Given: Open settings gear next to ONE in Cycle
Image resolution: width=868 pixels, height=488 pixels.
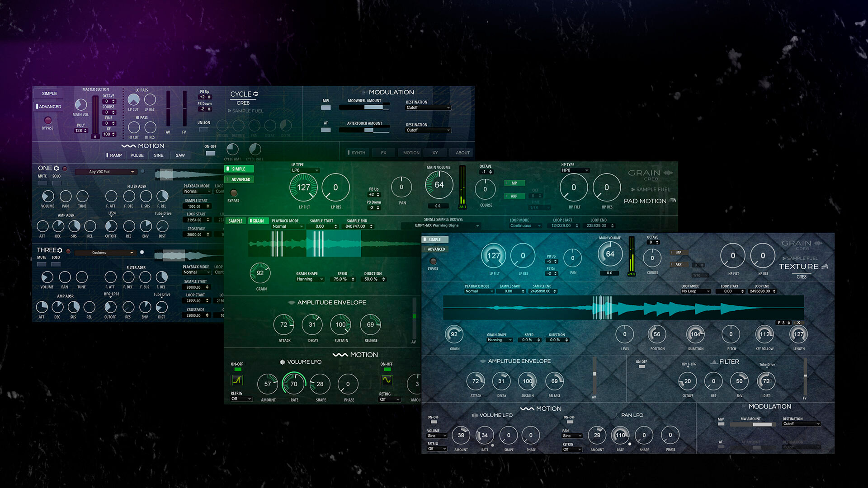Looking at the screenshot, I should 57,168.
